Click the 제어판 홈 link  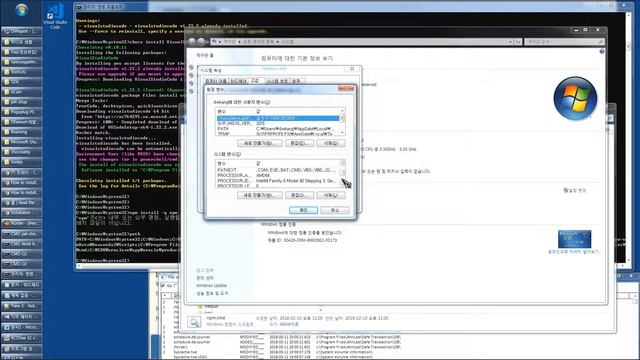205,55
